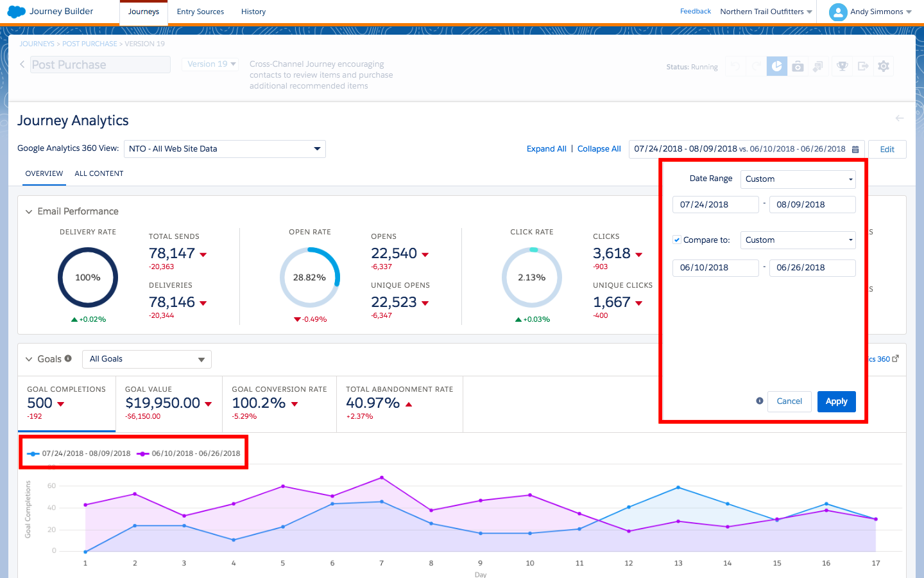Collapse the Goals section chevron
Image resolution: width=924 pixels, height=578 pixels.
click(29, 359)
